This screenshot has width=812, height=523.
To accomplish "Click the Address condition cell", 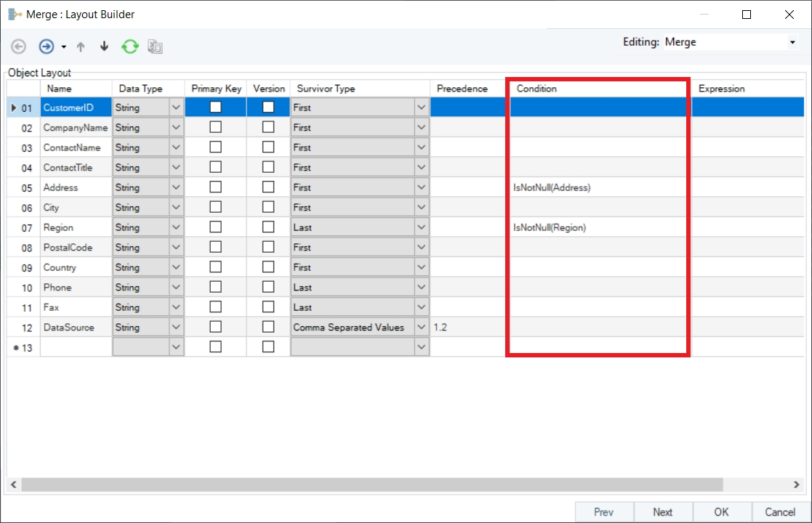I will click(x=596, y=187).
